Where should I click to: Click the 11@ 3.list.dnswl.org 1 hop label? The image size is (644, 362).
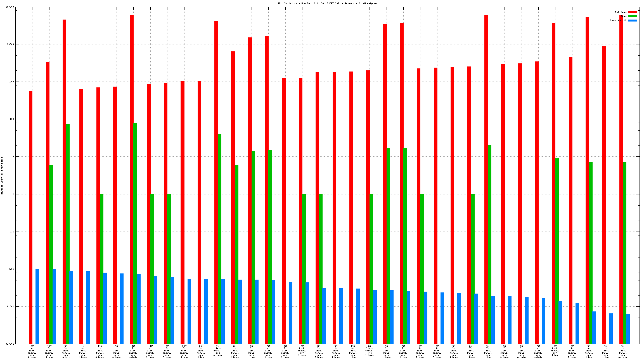point(353,352)
